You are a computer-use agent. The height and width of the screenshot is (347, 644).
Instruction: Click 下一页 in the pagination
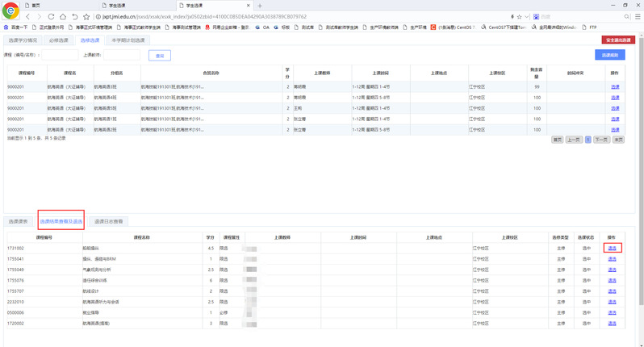click(x=600, y=139)
